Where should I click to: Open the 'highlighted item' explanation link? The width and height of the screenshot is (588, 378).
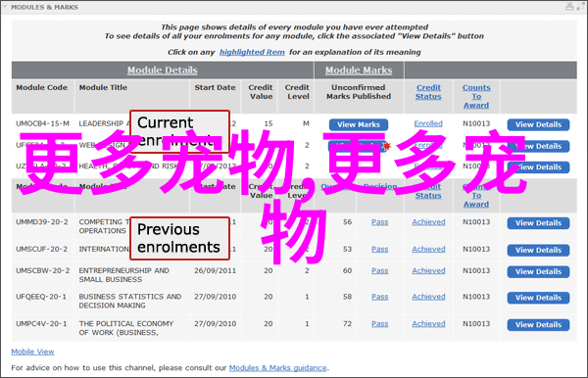[x=252, y=52]
